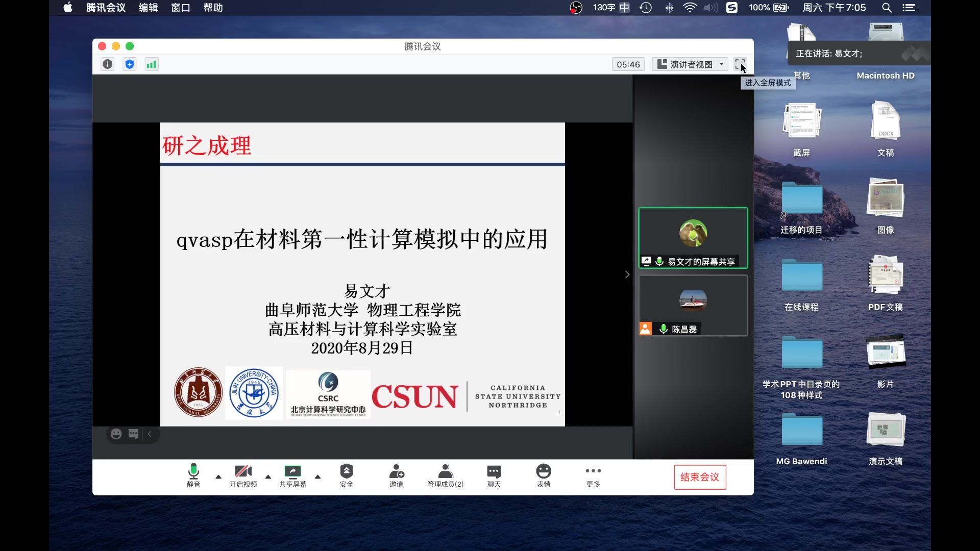Open Time Machine menu bar icon
The height and width of the screenshot is (551, 980).
646,8
